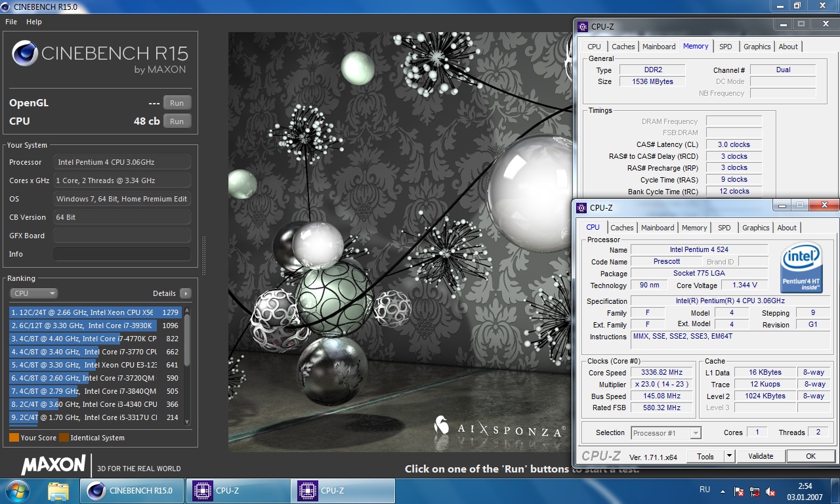Open the Action Center flag icon

[x=739, y=491]
